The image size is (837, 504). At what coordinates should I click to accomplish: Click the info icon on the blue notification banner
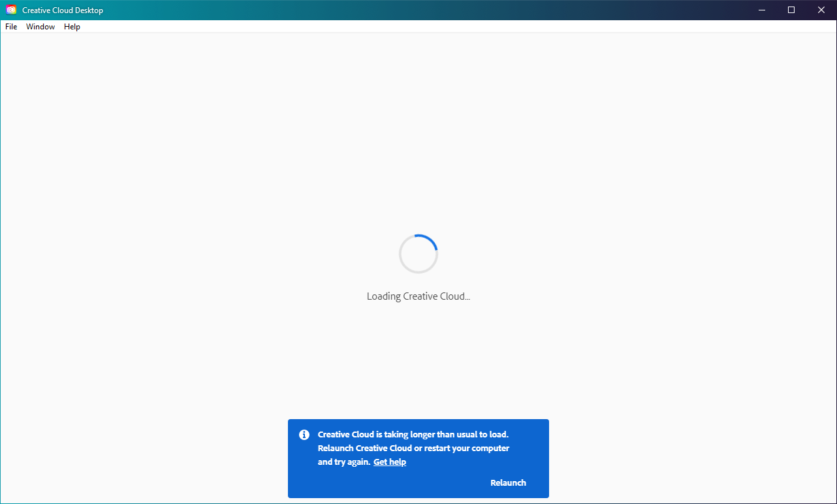(x=304, y=434)
